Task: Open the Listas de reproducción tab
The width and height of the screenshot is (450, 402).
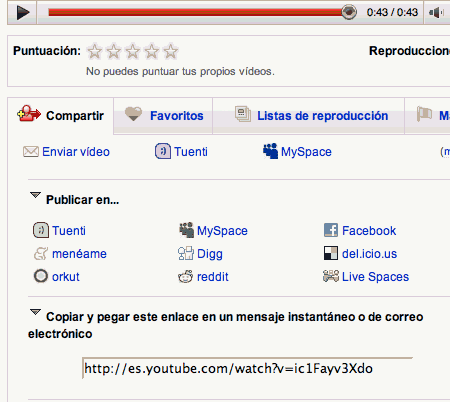Action: click(x=309, y=116)
